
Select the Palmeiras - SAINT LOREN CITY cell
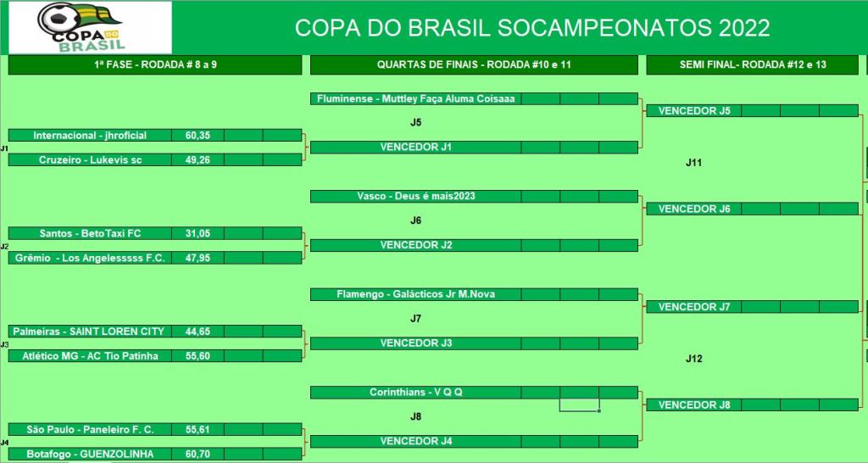90,332
